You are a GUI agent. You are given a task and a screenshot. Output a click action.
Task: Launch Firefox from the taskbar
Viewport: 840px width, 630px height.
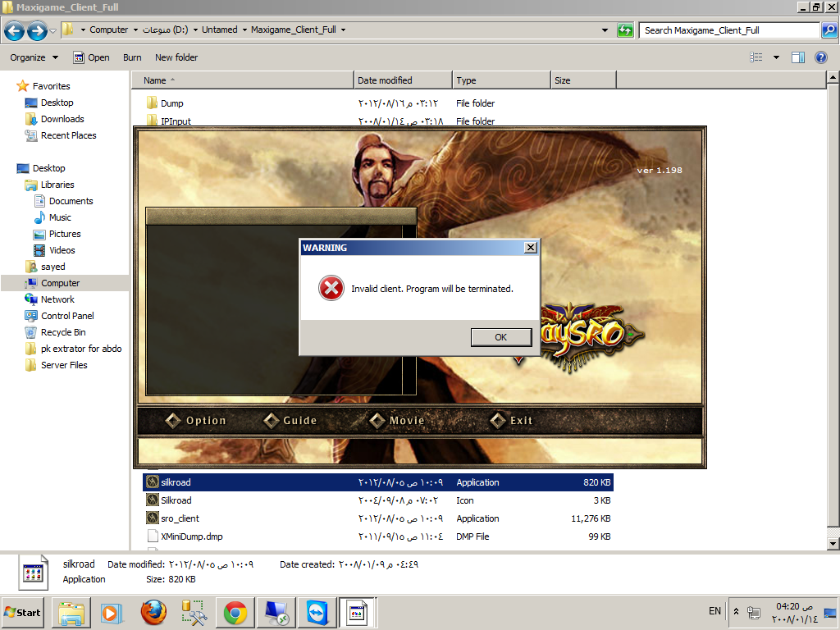153,612
